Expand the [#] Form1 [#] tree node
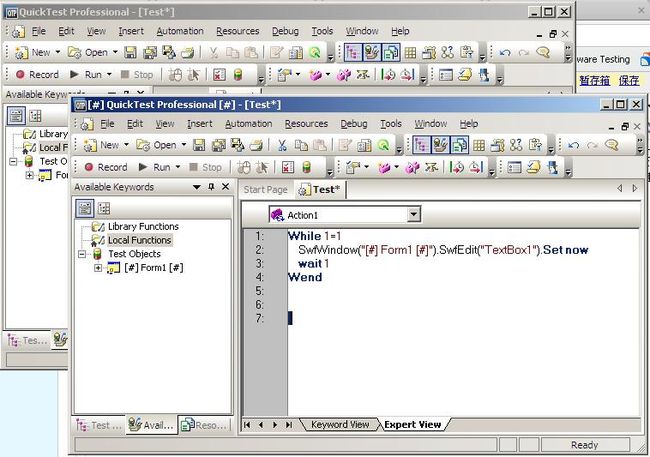Viewport: 650px width, 457px height. click(98, 268)
